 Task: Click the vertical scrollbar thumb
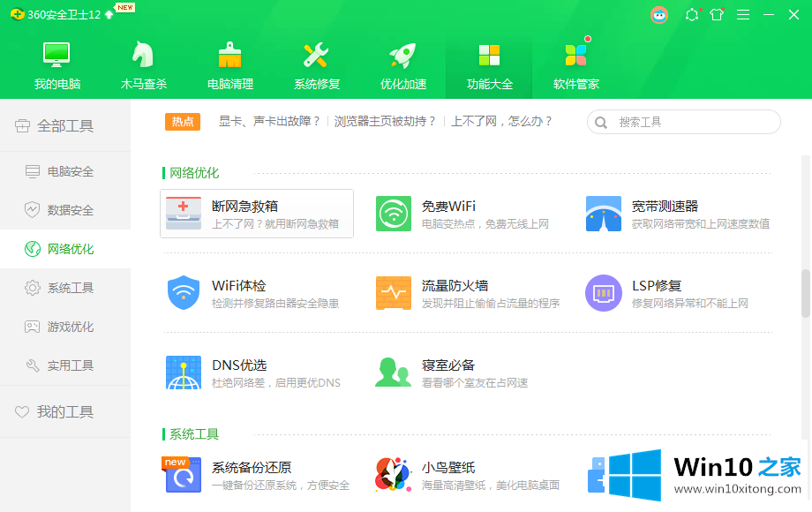805,294
